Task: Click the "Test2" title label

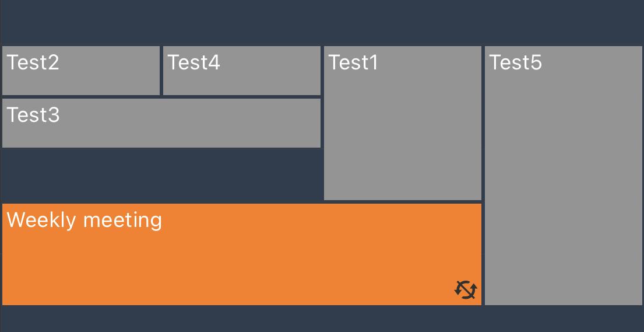Action: pyautogui.click(x=33, y=62)
